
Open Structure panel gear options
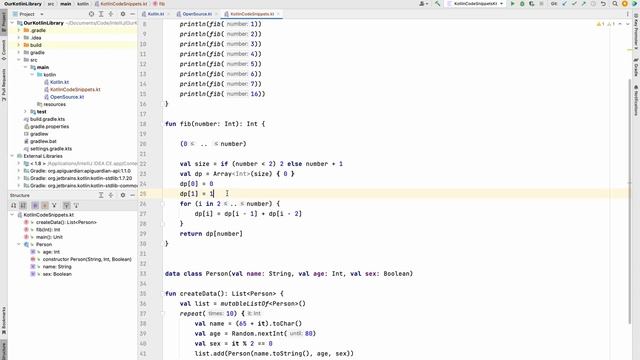coord(123,196)
